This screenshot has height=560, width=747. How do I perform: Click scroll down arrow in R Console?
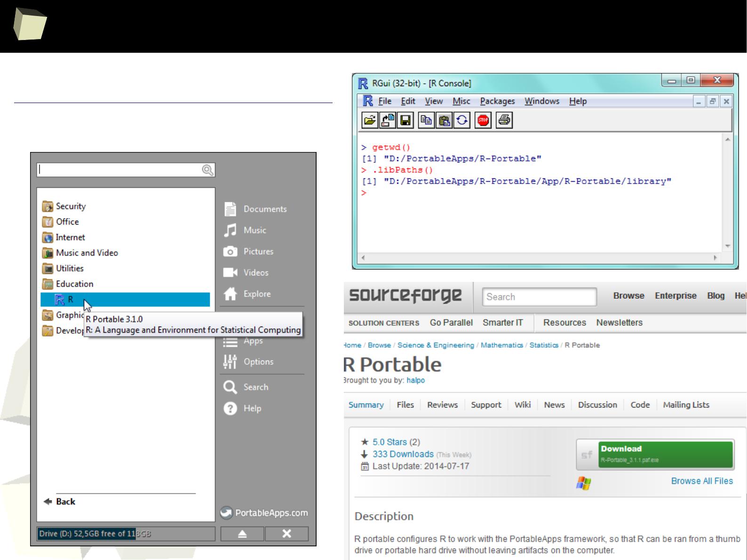coord(727,246)
